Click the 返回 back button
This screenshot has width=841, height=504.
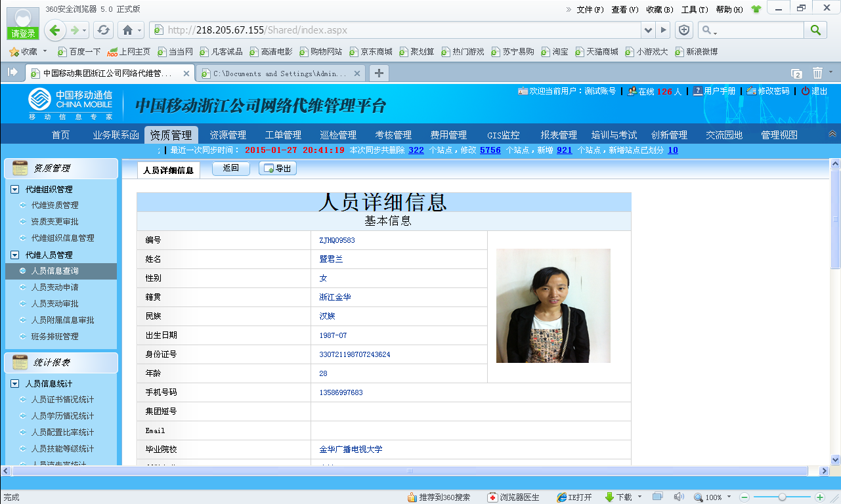(230, 169)
